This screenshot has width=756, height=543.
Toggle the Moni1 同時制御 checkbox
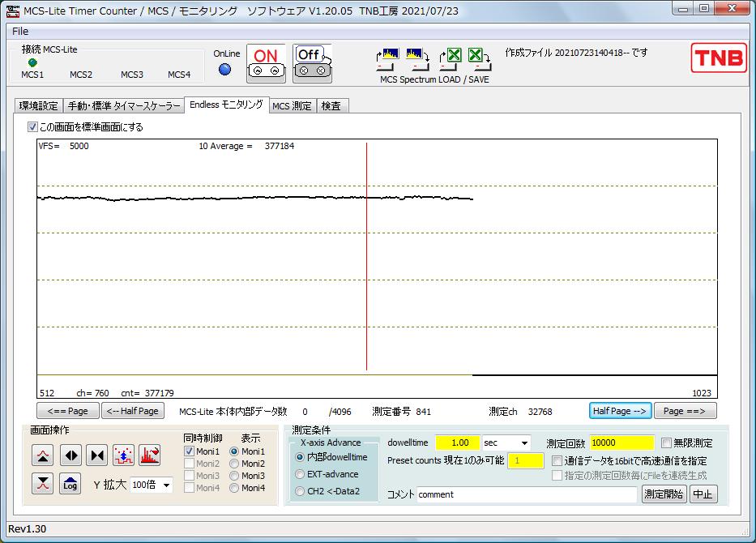pyautogui.click(x=190, y=451)
